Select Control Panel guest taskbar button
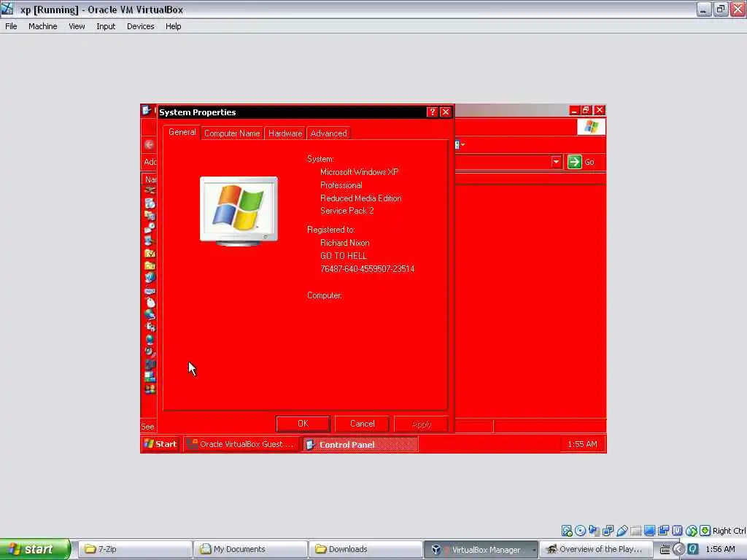This screenshot has height=560, width=747. pyautogui.click(x=360, y=444)
